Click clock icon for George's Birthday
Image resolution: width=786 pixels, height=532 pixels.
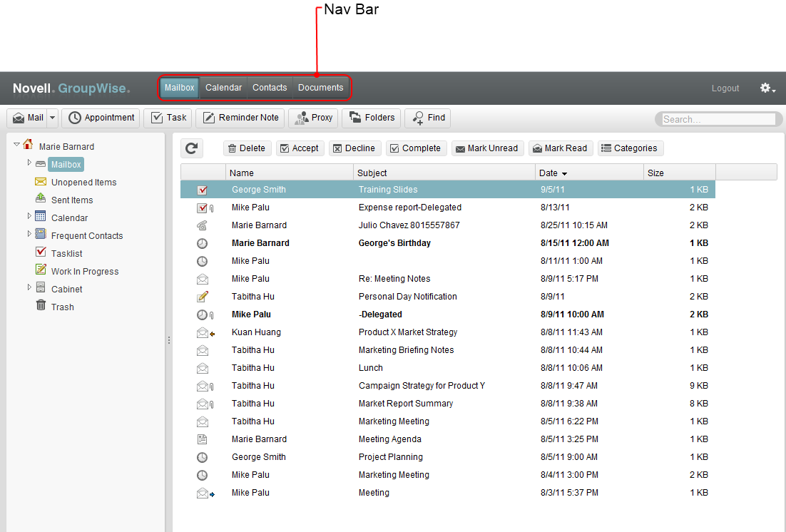pos(202,244)
